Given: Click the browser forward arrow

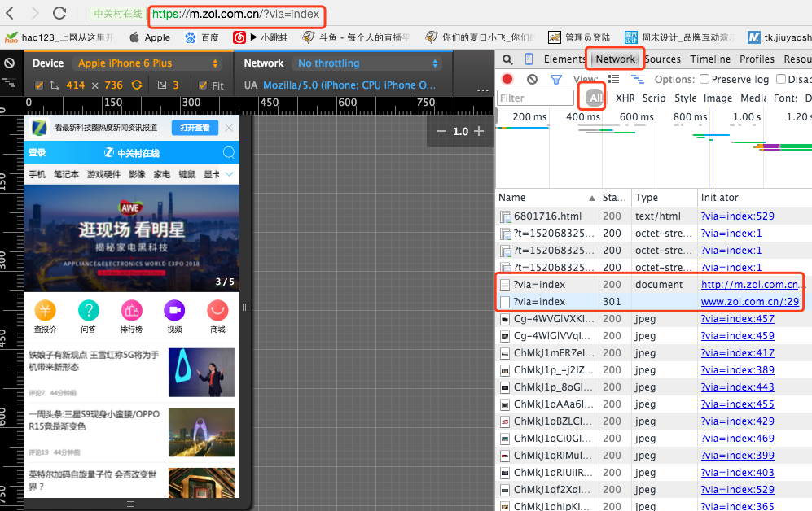Looking at the screenshot, I should 35,13.
